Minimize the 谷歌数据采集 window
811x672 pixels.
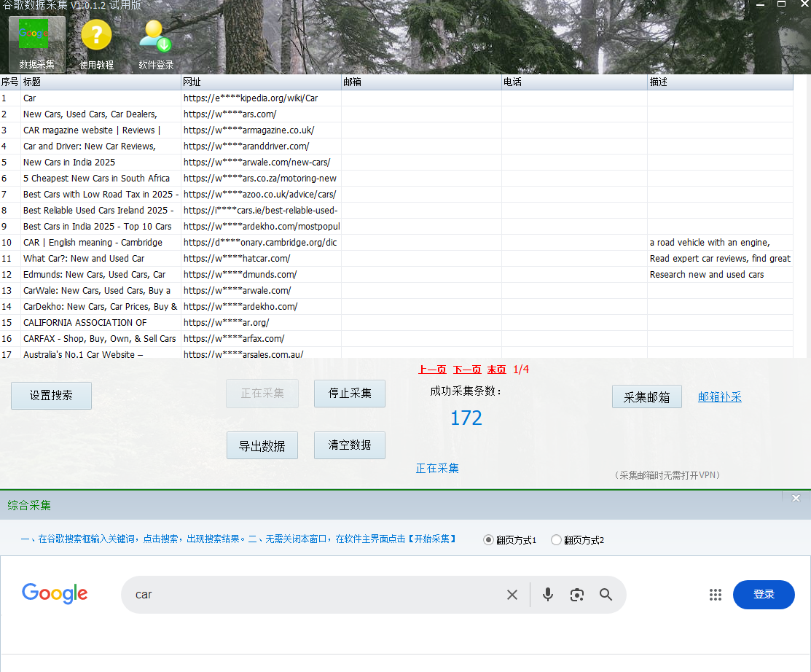tap(760, 4)
